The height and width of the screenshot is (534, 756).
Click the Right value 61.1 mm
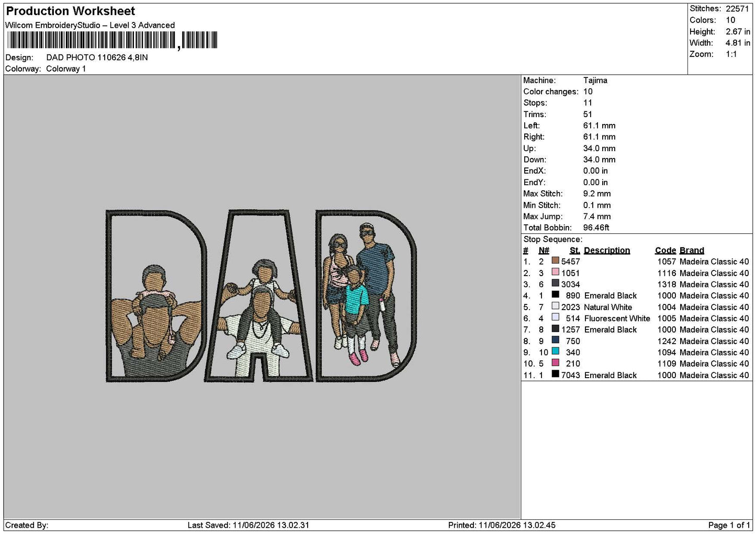(x=600, y=137)
